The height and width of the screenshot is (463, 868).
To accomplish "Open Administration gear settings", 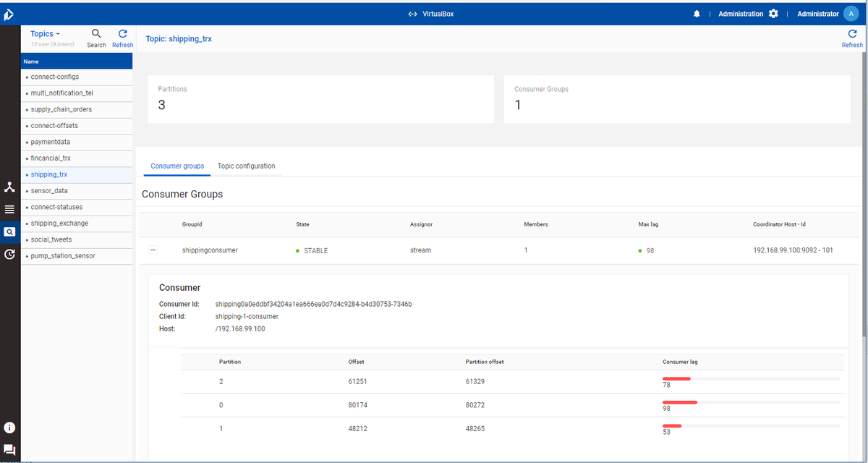I will (773, 14).
